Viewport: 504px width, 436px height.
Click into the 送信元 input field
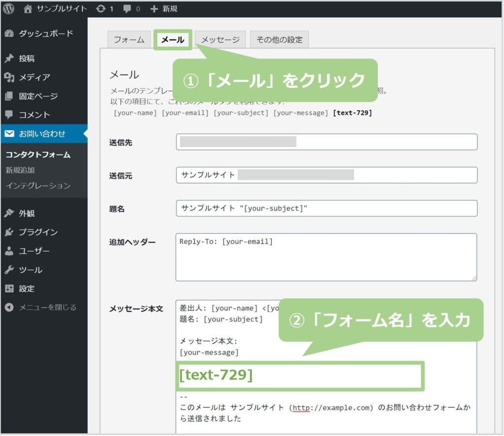[x=327, y=175]
